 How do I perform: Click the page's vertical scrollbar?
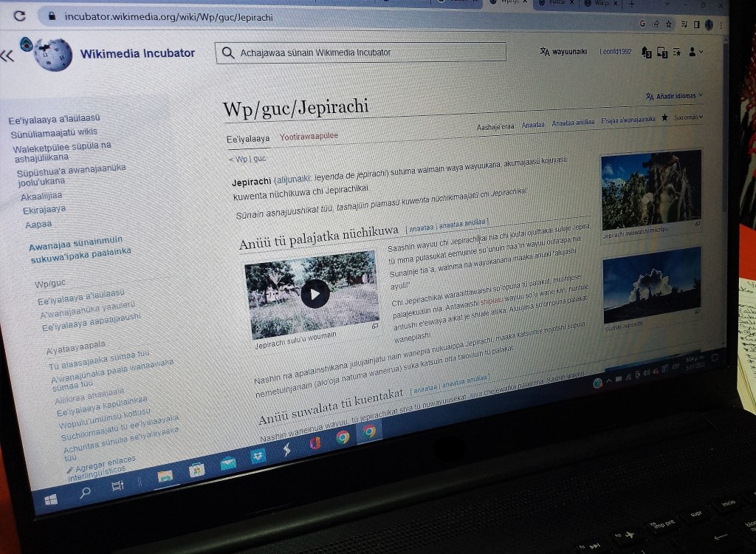724,126
